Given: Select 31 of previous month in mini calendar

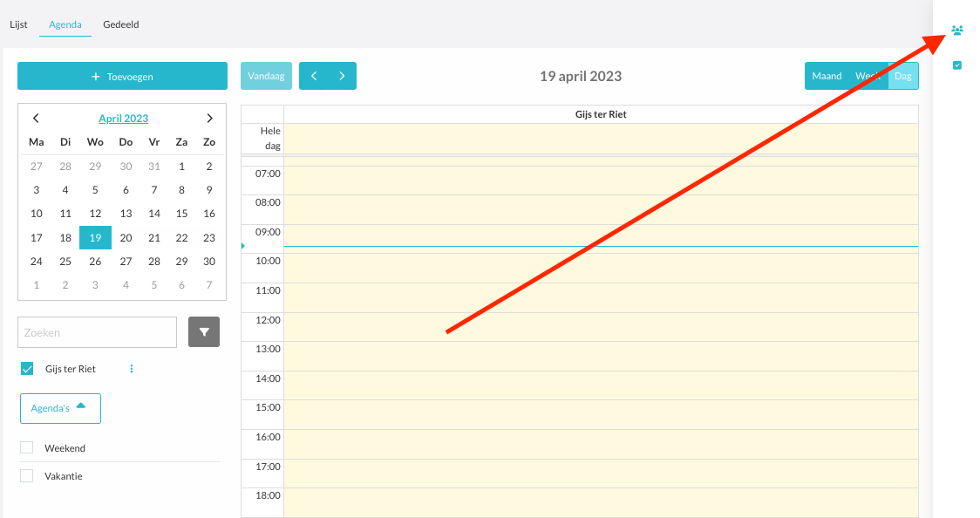Looking at the screenshot, I should (153, 167).
